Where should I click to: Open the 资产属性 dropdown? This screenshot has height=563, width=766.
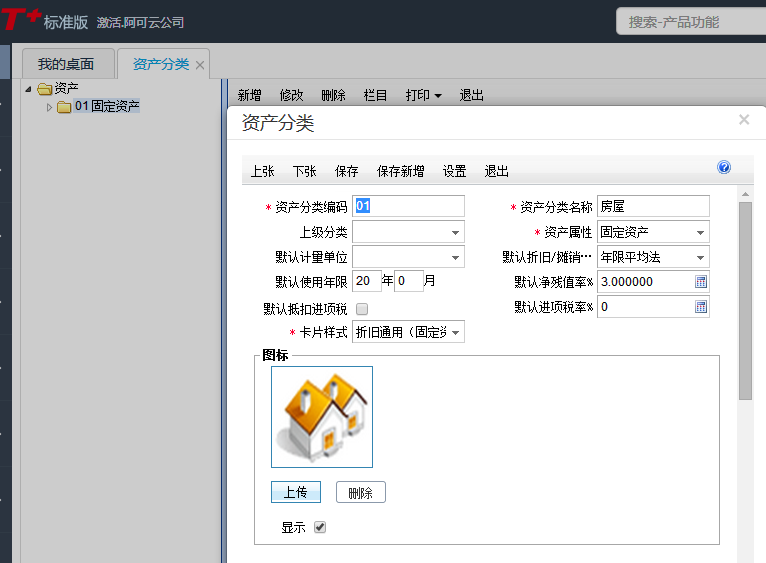click(x=700, y=233)
